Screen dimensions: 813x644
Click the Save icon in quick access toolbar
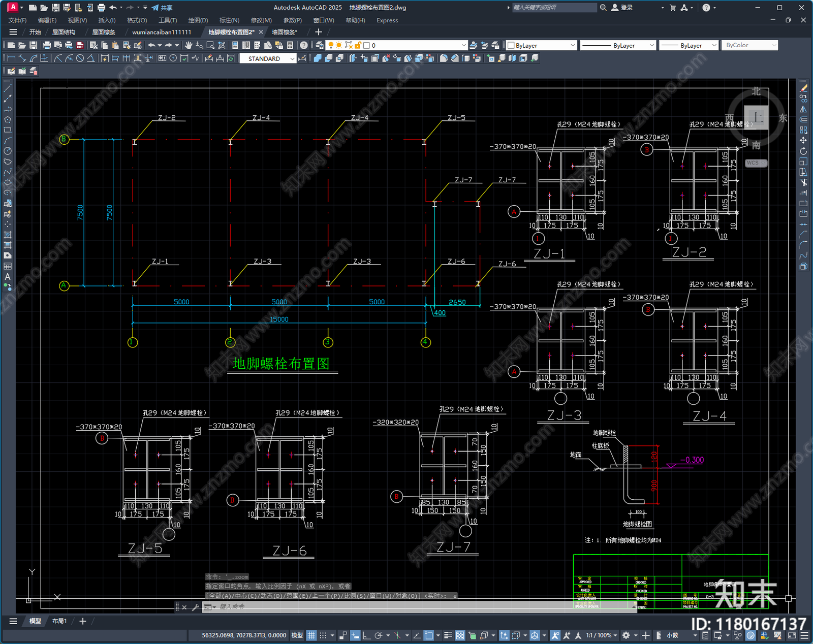(55, 8)
